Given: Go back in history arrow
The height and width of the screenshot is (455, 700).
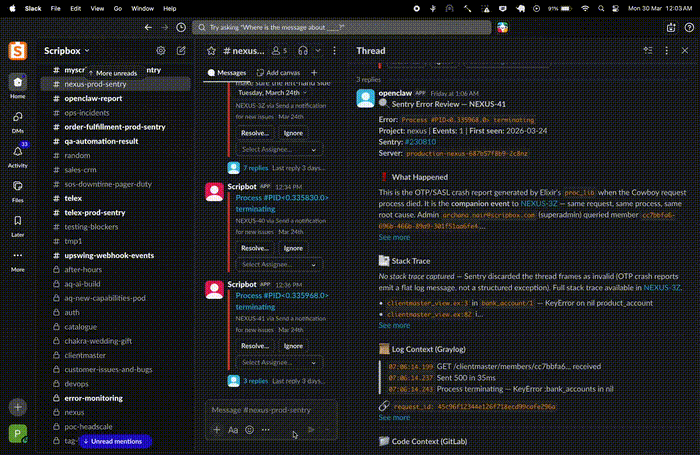Looking at the screenshot, I should click(x=148, y=27).
